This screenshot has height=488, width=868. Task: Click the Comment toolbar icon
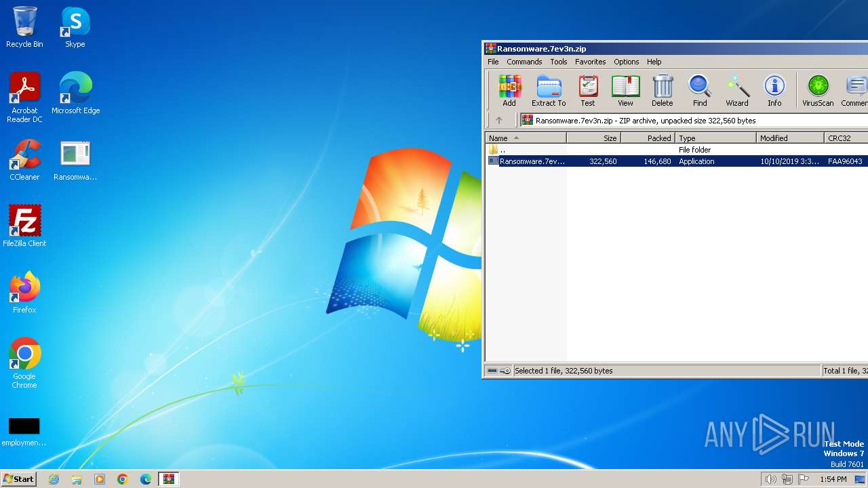coord(854,91)
